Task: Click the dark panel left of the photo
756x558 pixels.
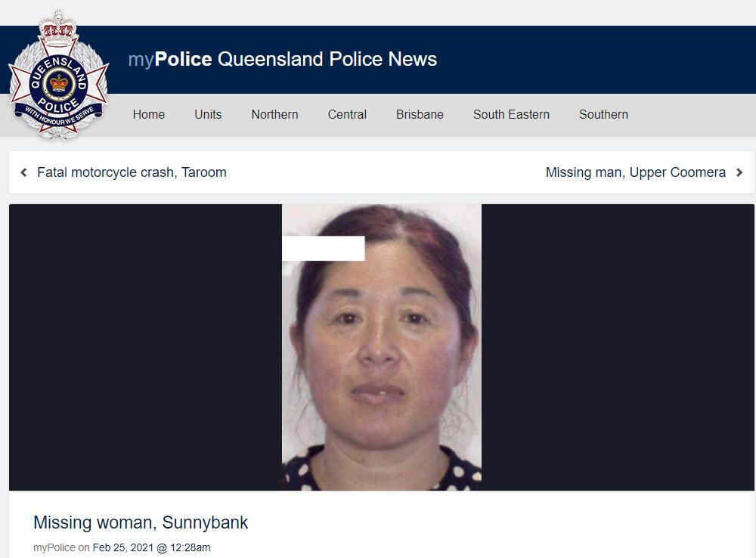Action: (146, 347)
